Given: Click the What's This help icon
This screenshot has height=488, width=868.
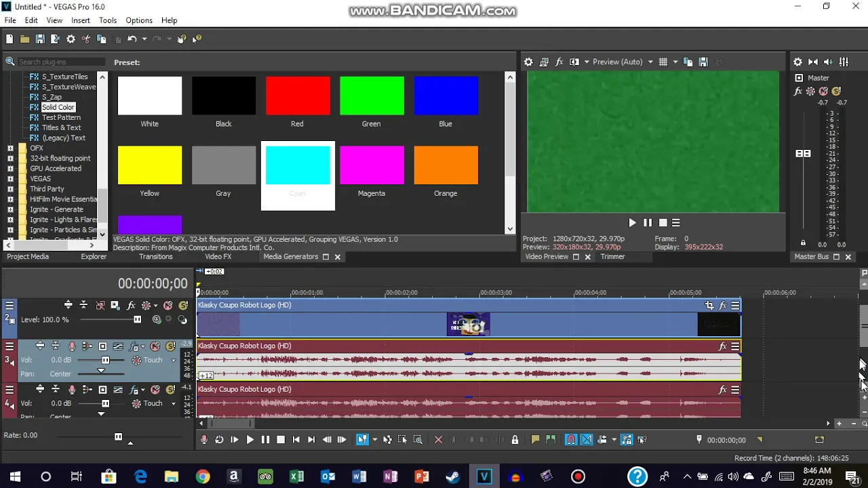Looking at the screenshot, I should 197,39.
